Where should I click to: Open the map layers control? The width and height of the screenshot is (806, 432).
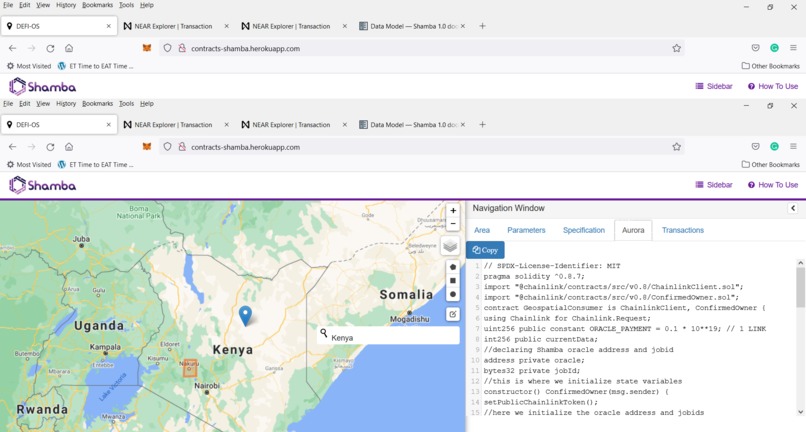pyautogui.click(x=450, y=246)
